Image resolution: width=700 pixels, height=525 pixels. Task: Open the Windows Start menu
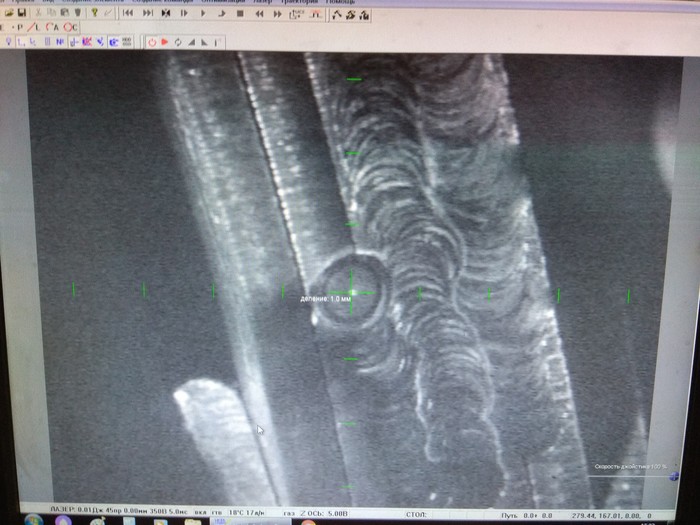click(33, 521)
